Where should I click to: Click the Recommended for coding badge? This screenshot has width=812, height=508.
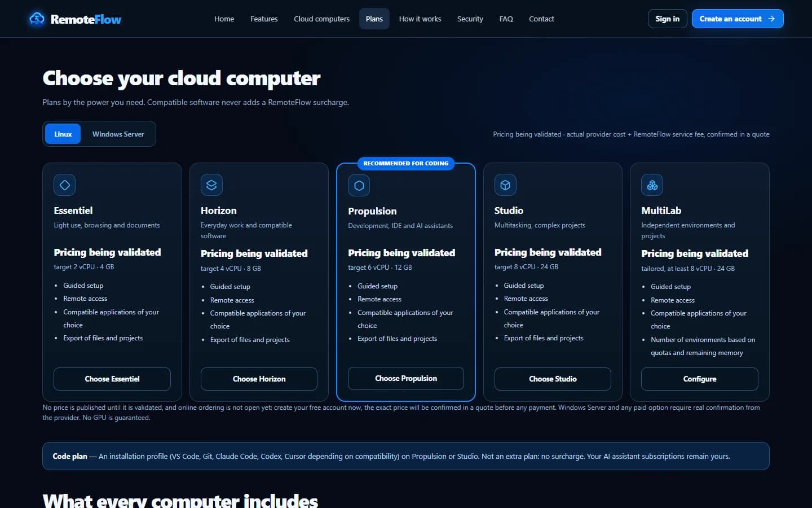(406, 164)
